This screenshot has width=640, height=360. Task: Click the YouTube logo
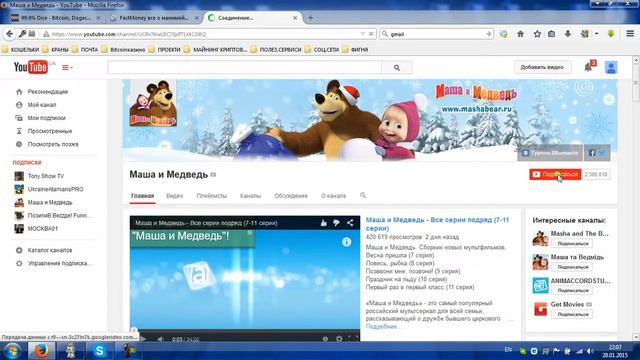click(31, 67)
